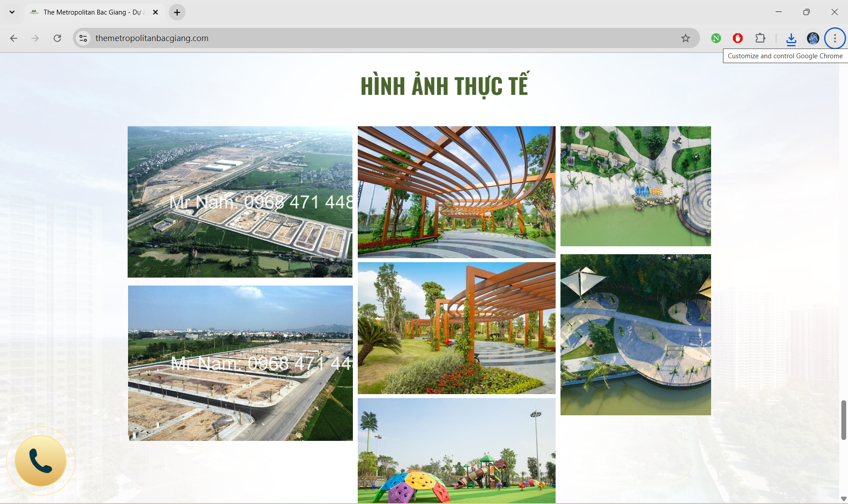Open the three-dot Chrome menu
This screenshot has width=848, height=504.
click(834, 38)
